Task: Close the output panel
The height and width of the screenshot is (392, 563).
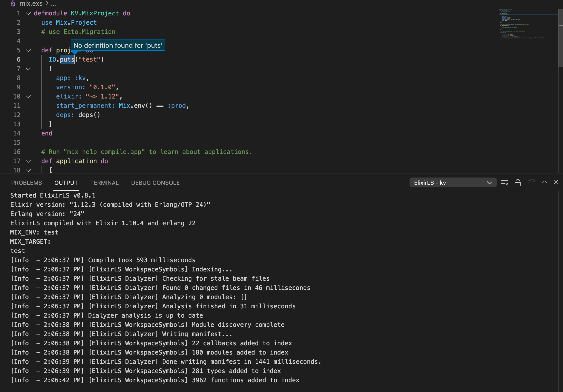Action: pyautogui.click(x=556, y=182)
